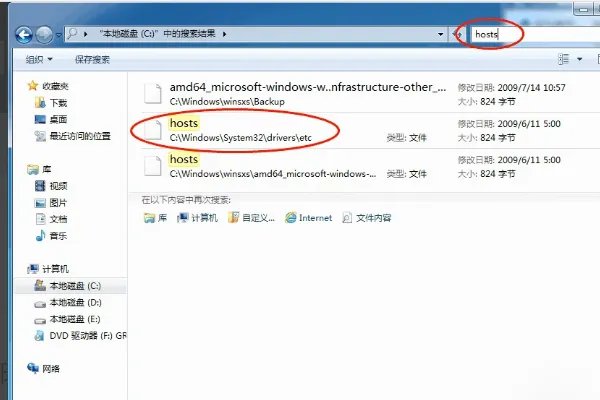Open 桌面 in the navigation pane

(51, 119)
